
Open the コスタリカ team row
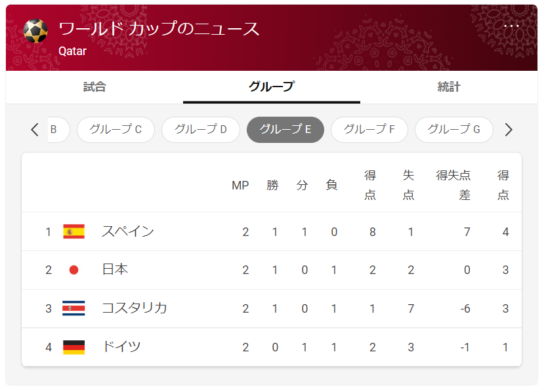(x=272, y=309)
